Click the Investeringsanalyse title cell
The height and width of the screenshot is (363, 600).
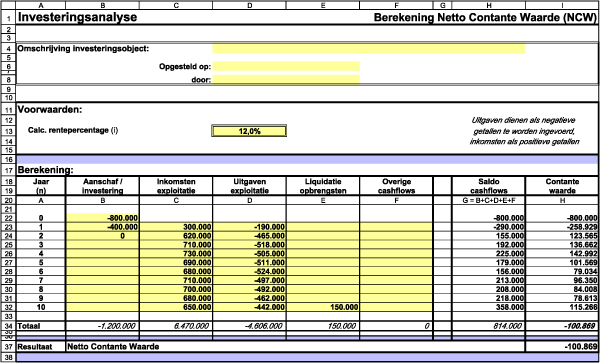click(x=77, y=17)
